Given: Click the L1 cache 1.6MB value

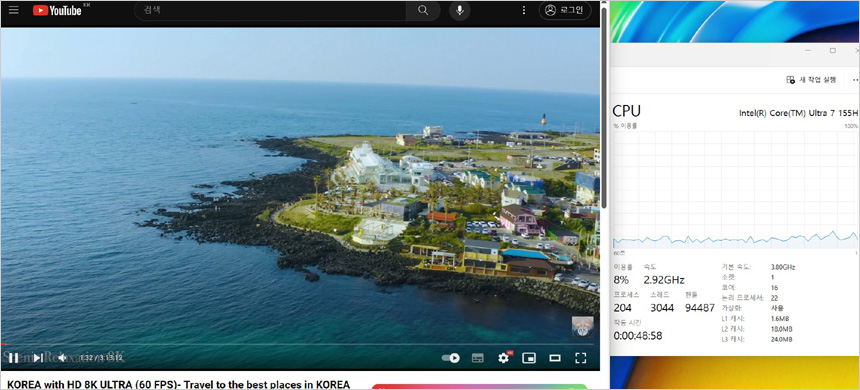Looking at the screenshot, I should tap(780, 319).
